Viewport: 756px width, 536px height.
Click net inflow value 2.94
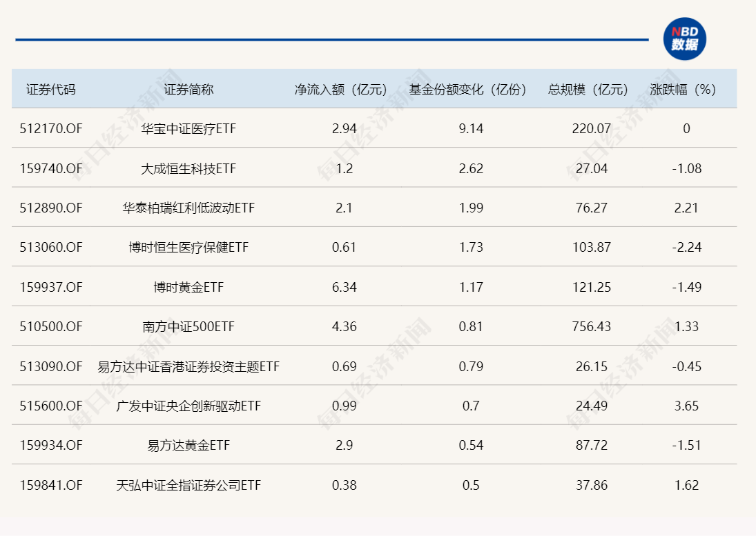coord(345,128)
